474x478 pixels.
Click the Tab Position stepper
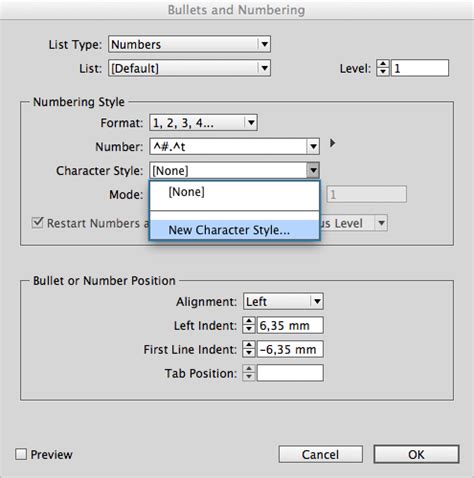pyautogui.click(x=249, y=373)
